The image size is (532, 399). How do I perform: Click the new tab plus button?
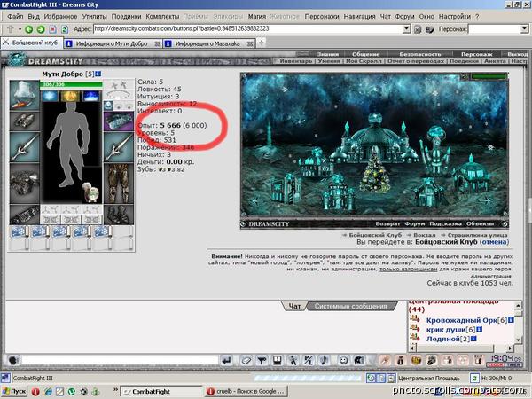coord(261,43)
